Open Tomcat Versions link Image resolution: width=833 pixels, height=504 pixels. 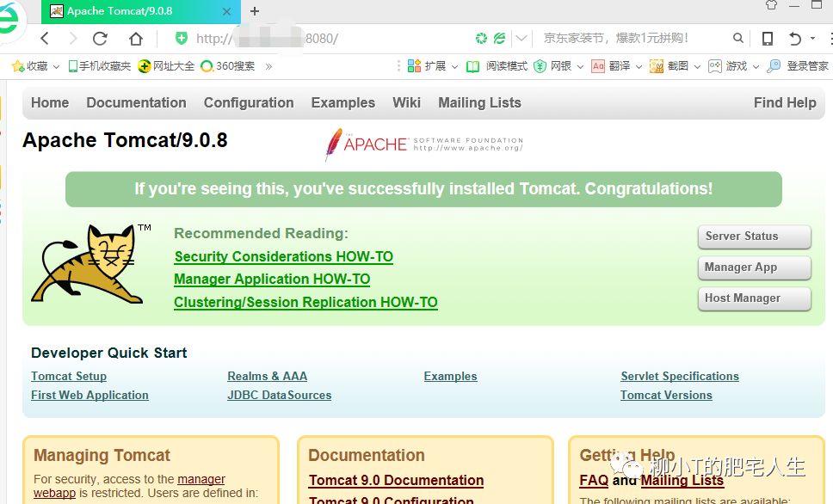666,395
